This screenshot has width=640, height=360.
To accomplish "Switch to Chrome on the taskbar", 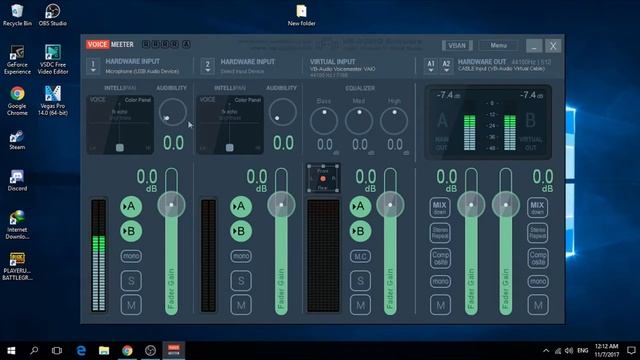I will tap(127, 351).
